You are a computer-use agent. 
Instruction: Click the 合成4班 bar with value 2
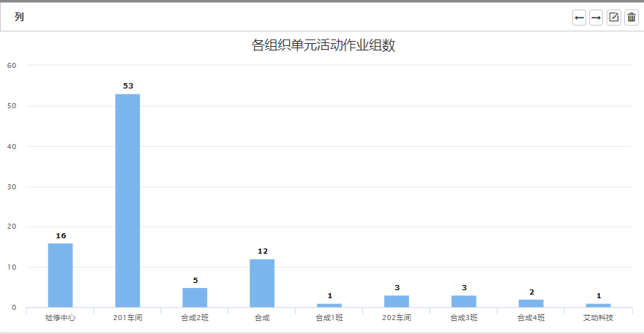(x=531, y=303)
